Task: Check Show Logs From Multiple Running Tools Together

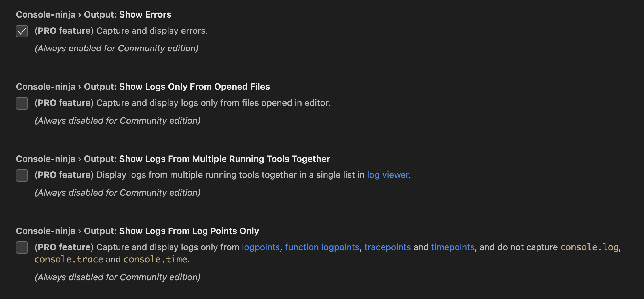Action: click(x=22, y=175)
